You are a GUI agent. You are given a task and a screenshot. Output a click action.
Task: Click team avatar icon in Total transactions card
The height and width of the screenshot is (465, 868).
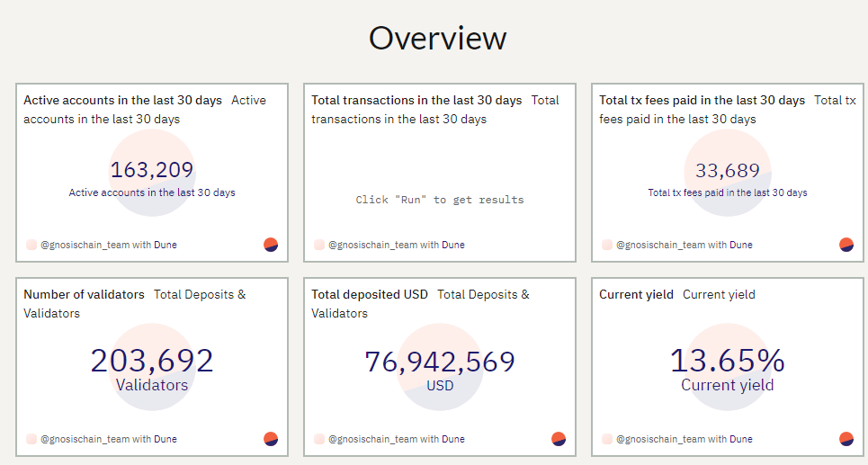[319, 245]
